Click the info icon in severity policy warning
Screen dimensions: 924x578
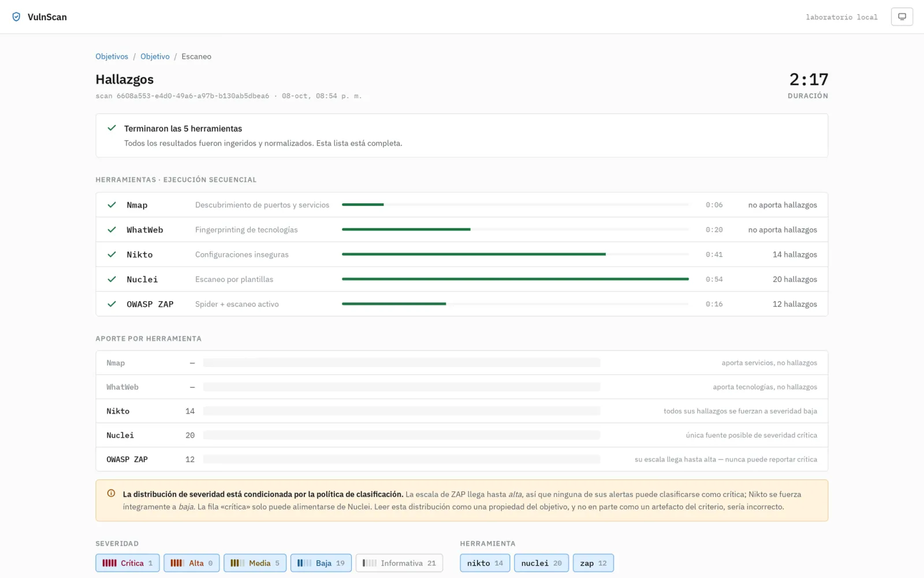111,494
